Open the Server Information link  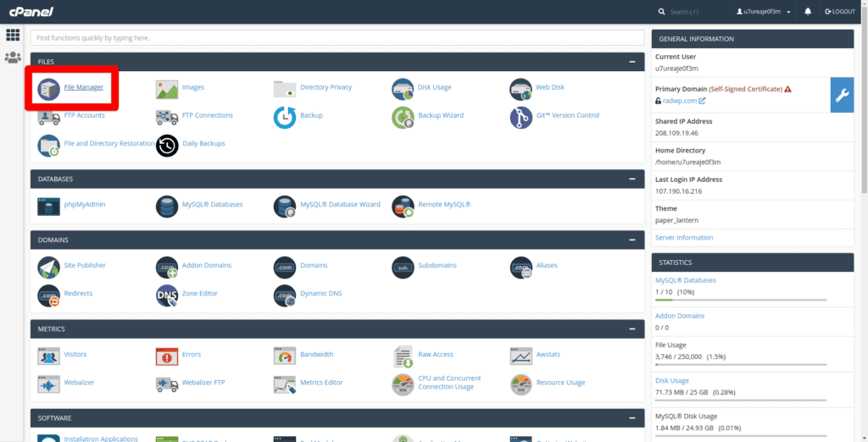pos(684,238)
